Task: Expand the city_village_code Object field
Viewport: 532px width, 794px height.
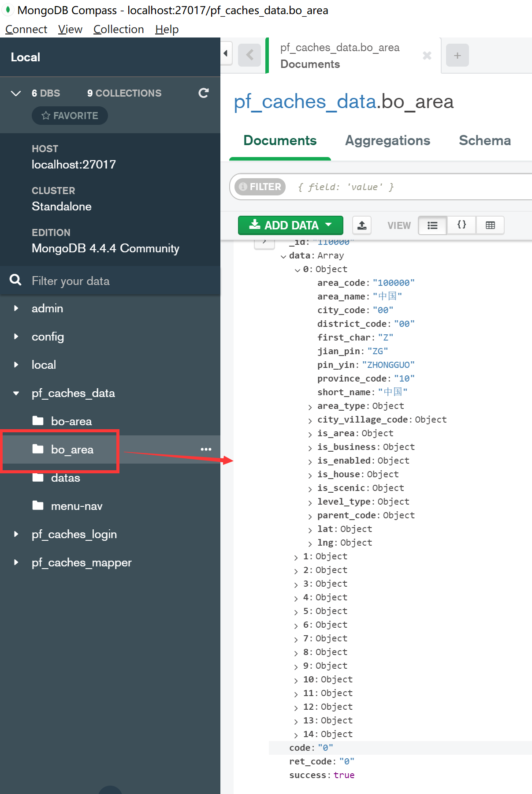Action: pyautogui.click(x=310, y=420)
